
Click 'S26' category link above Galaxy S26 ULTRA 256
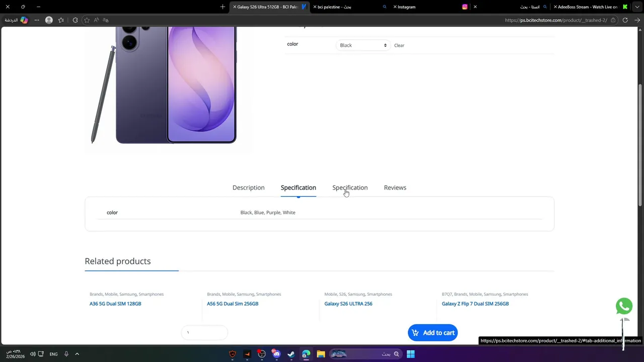(x=342, y=294)
